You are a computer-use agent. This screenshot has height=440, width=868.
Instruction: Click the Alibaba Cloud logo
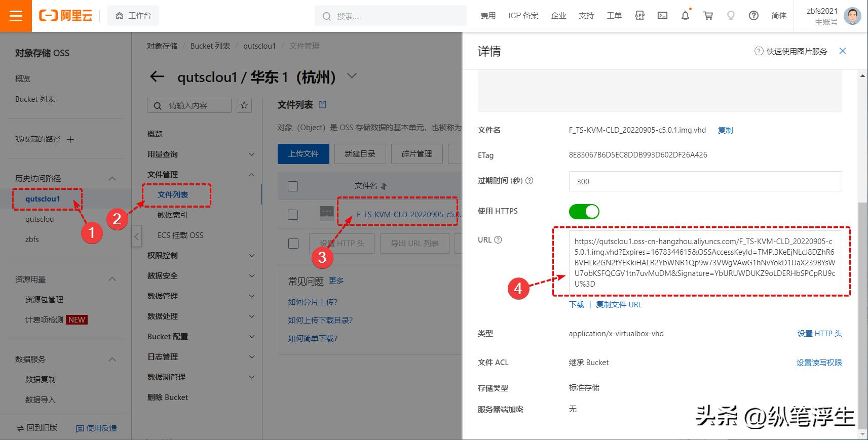pyautogui.click(x=66, y=16)
